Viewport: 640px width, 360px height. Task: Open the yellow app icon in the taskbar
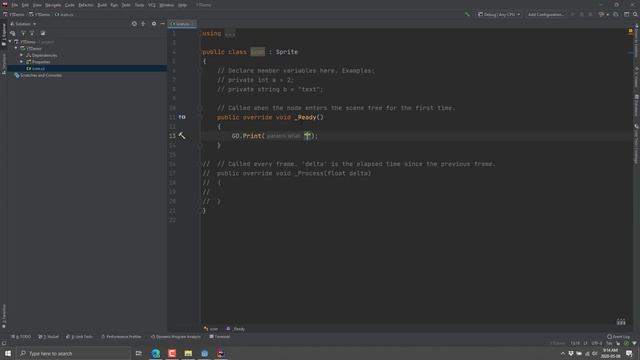point(188,353)
